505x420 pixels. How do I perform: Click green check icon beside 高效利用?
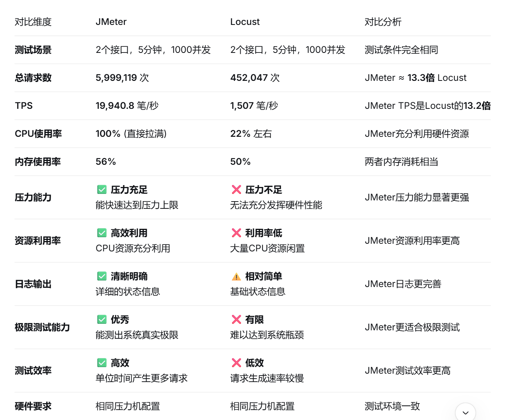pos(102,233)
